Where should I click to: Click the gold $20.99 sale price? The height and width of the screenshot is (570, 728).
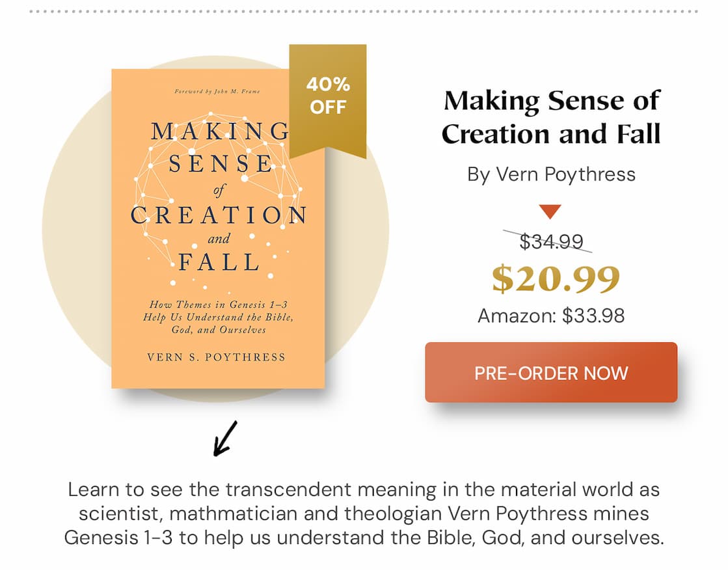[x=555, y=278]
